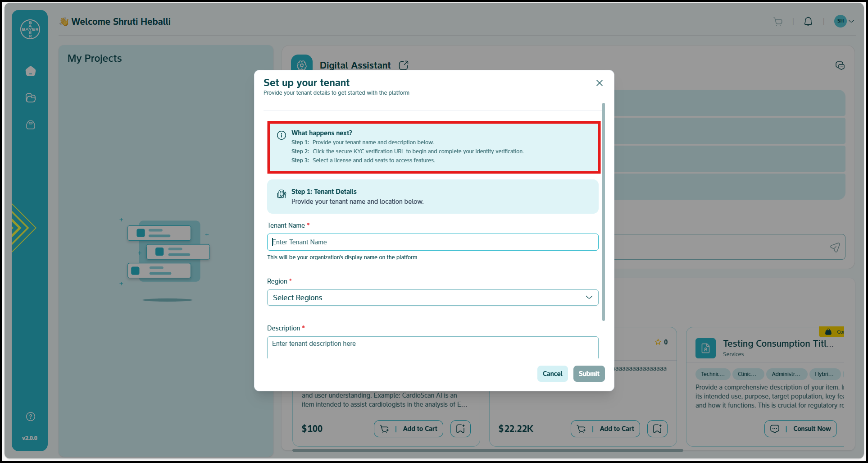Click the dialog vertical scrollbar
The height and width of the screenshot is (463, 868).
pyautogui.click(x=603, y=212)
